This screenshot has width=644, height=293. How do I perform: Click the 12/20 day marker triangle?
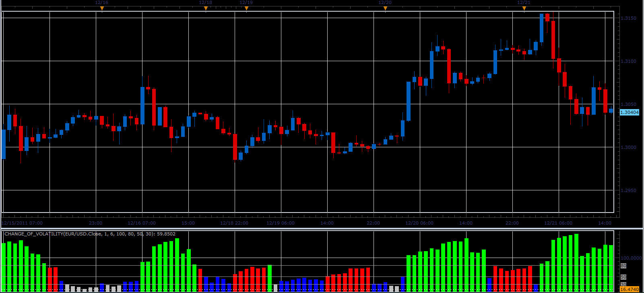[385, 8]
